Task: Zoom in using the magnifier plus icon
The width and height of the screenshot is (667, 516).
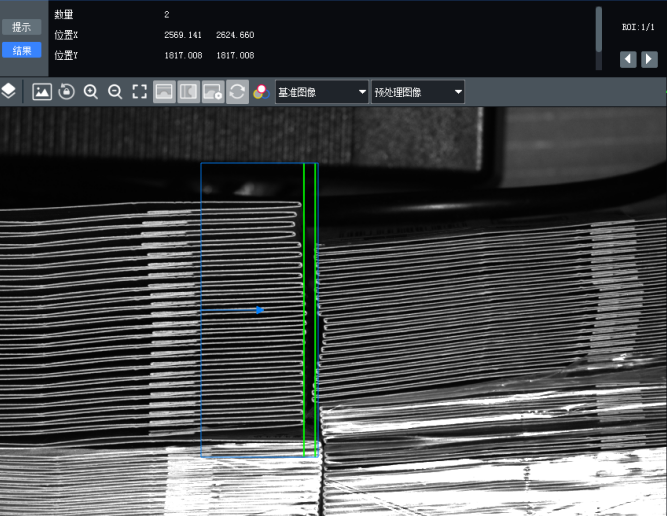Action: coord(91,92)
